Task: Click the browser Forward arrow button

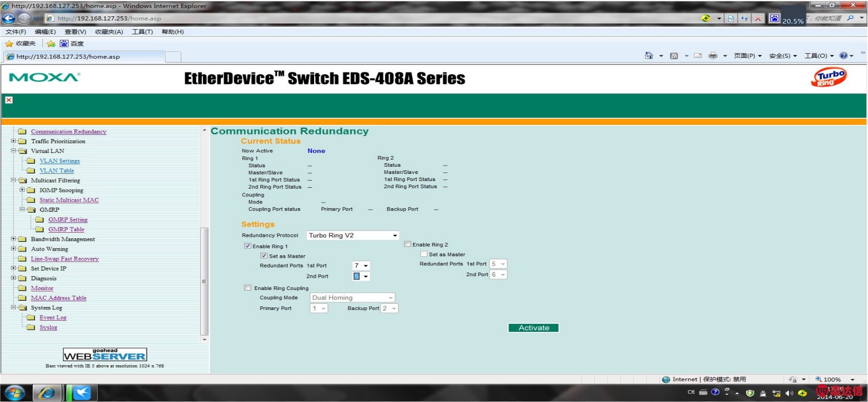Action: (x=24, y=18)
